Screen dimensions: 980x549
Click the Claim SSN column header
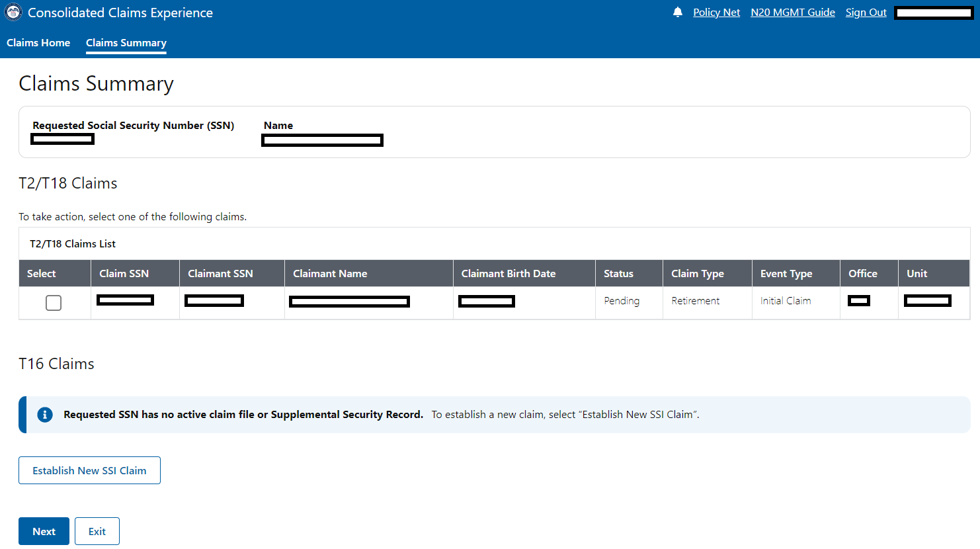click(x=124, y=274)
